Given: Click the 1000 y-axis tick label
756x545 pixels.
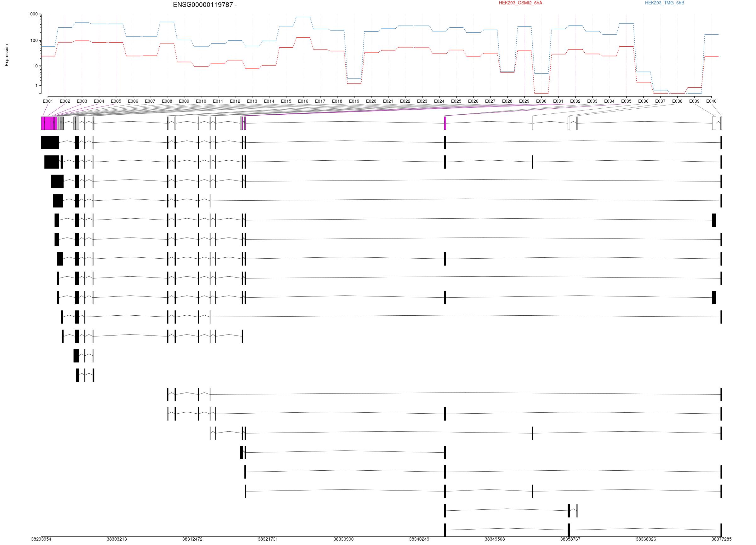Looking at the screenshot, I should coord(33,14).
